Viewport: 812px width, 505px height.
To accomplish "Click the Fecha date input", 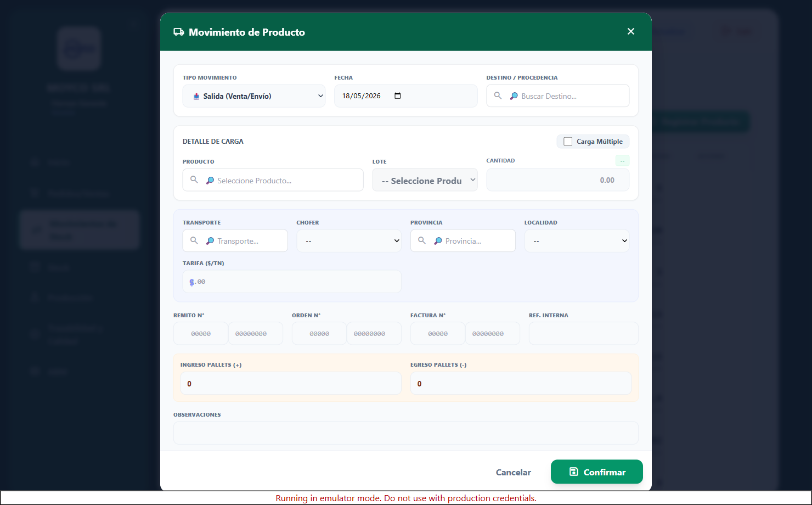I will [405, 96].
